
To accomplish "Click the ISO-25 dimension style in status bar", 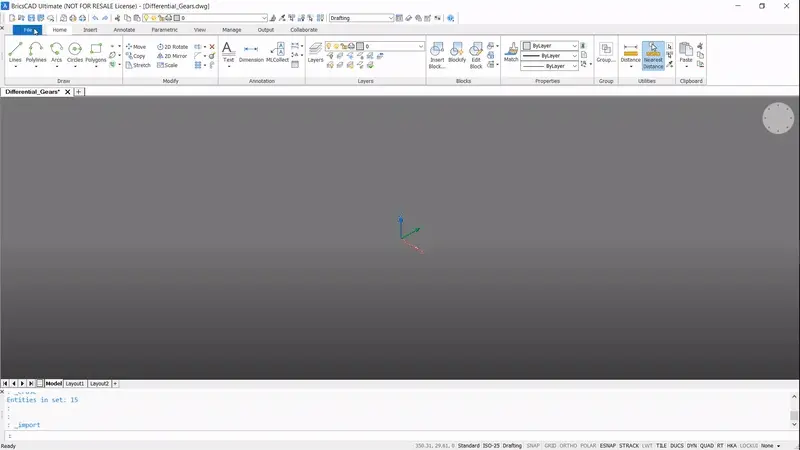I will pos(491,445).
